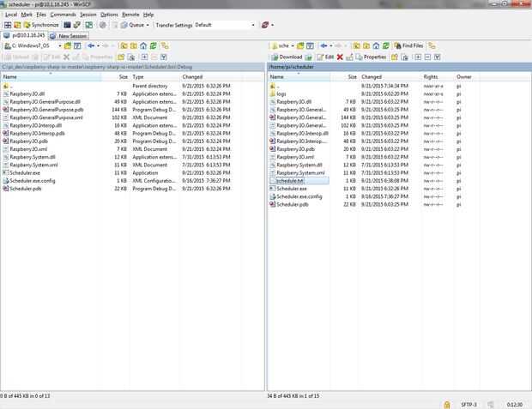Click local panel back arrow
The height and width of the screenshot is (409, 532).
coord(91,45)
